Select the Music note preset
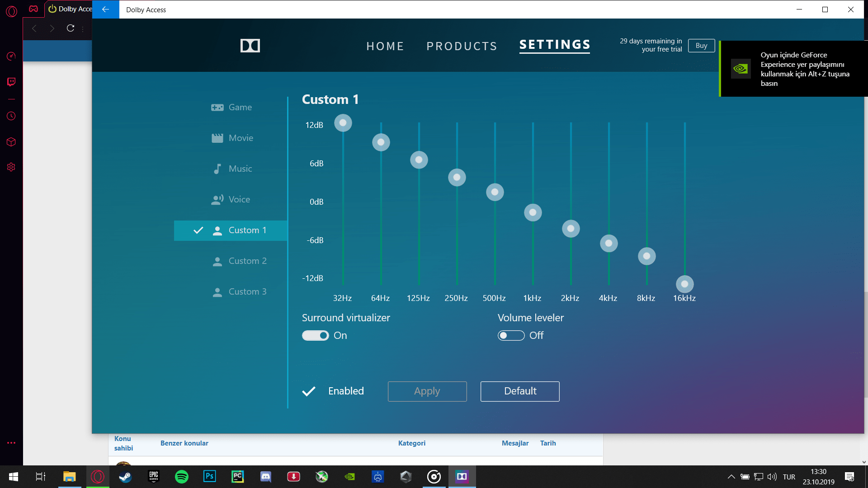This screenshot has width=868, height=488. tap(217, 169)
